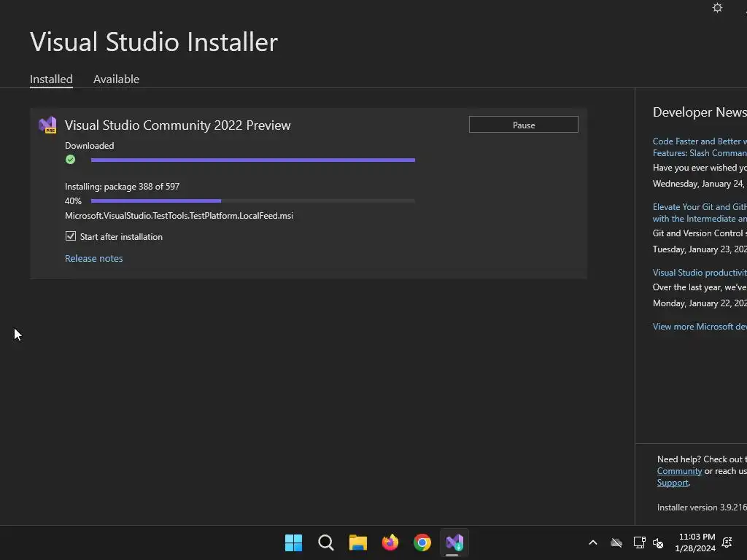Viewport: 747px width, 560px height.
Task: Click the 40% installing progress bar
Action: pos(253,201)
